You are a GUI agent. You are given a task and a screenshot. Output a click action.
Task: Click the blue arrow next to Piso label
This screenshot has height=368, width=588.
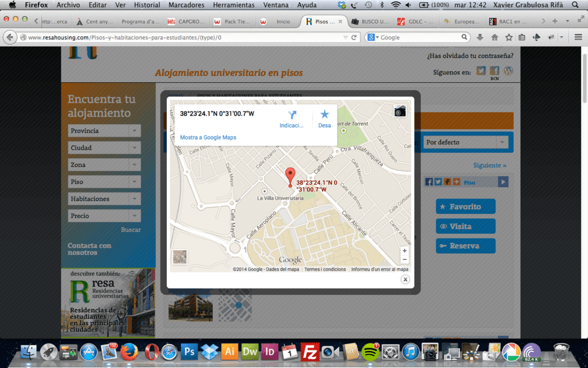(x=503, y=182)
